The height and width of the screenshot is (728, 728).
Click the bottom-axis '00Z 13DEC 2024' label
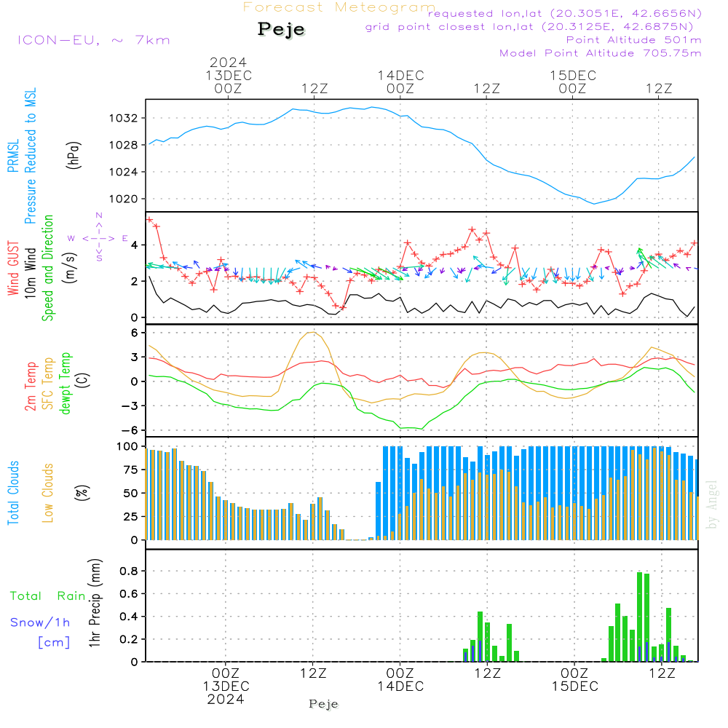click(x=226, y=687)
